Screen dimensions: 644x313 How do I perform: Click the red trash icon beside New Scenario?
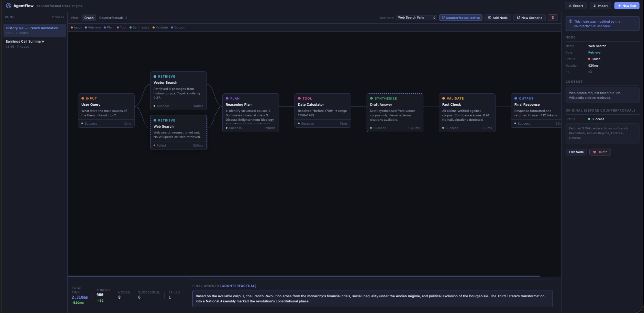[553, 18]
